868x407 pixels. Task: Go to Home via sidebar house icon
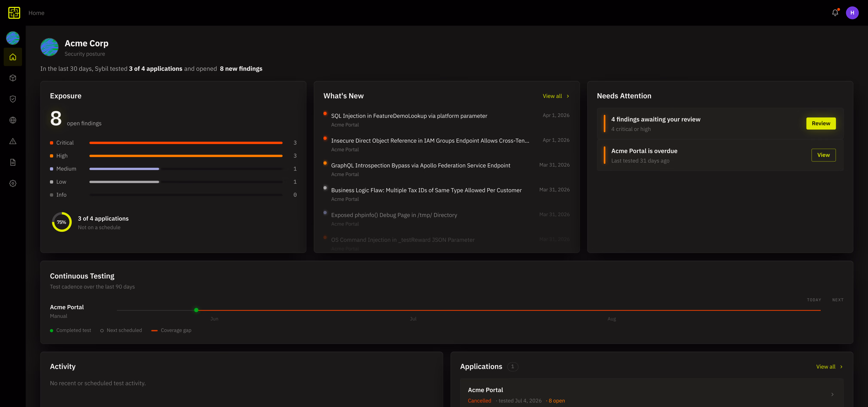click(13, 57)
